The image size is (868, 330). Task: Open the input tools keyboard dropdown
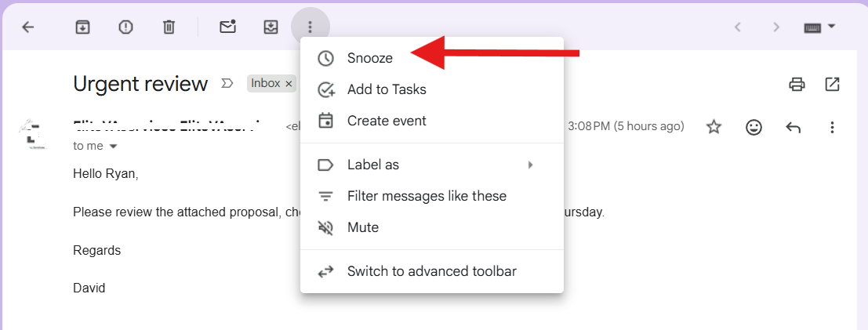pyautogui.click(x=820, y=27)
